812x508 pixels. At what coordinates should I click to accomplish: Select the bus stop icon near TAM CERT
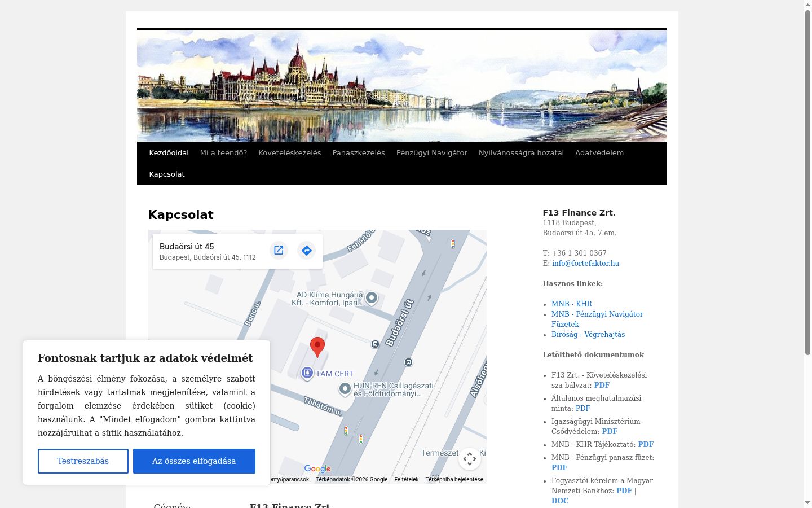click(375, 344)
